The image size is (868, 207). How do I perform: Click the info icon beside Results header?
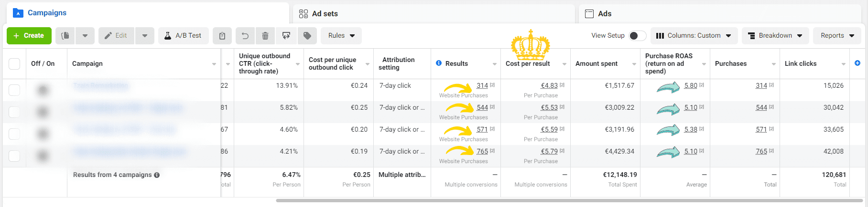[x=439, y=63]
